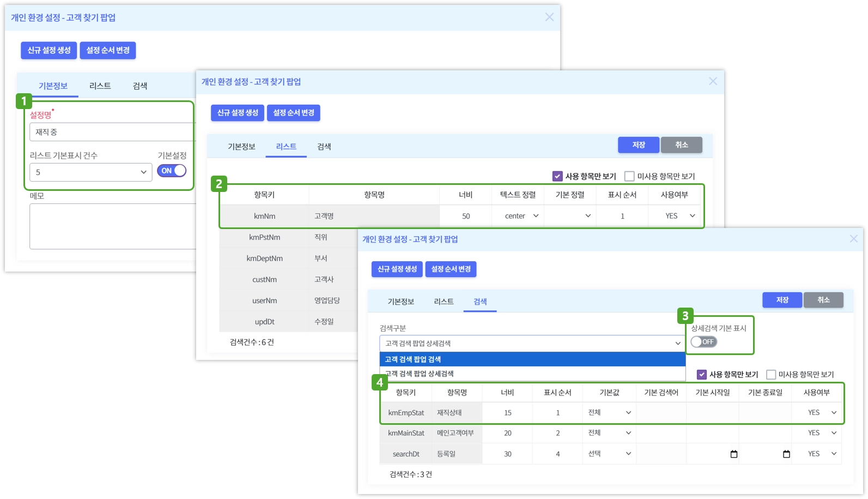The height and width of the screenshot is (499, 868).
Task: Toggle 상세검색 기본 표시 OFF switch
Action: coord(703,342)
